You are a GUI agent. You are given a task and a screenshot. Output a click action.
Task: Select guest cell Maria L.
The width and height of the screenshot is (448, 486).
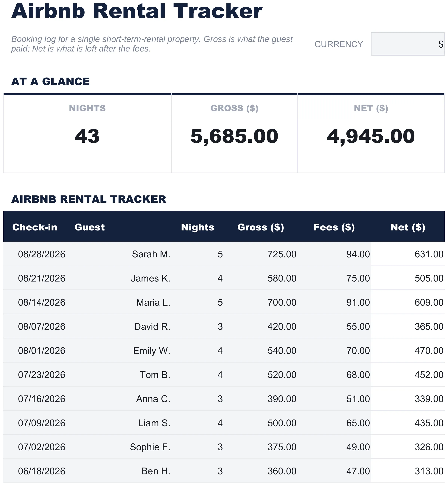pos(153,302)
